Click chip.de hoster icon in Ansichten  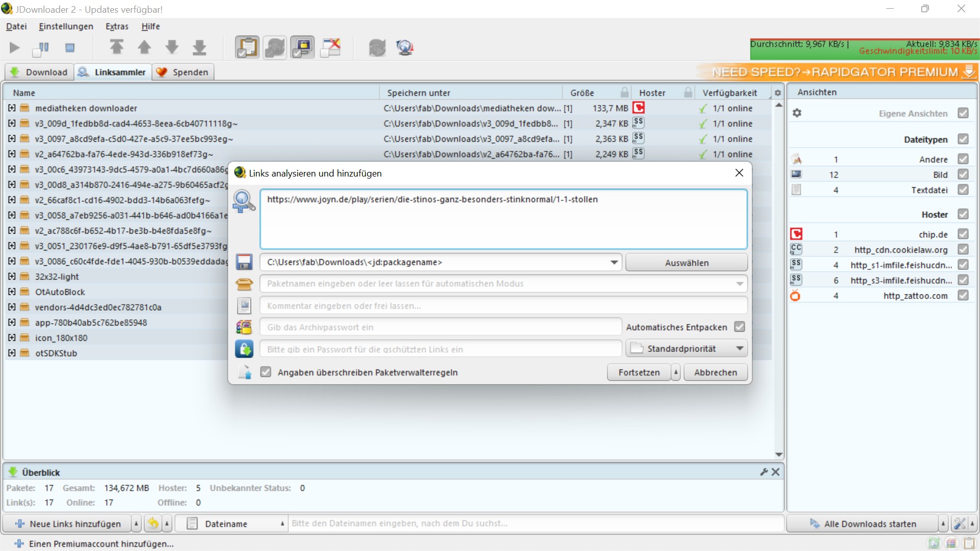(796, 234)
